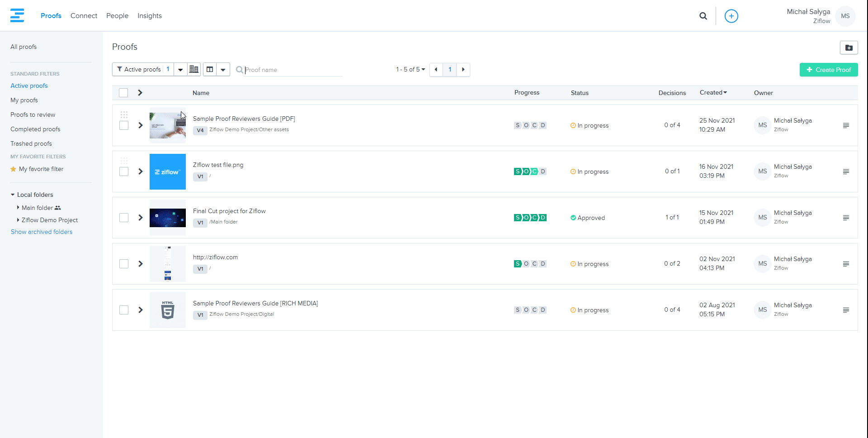Expand the Ziflow test file.png row chevron
The height and width of the screenshot is (438, 868).
coord(141,171)
